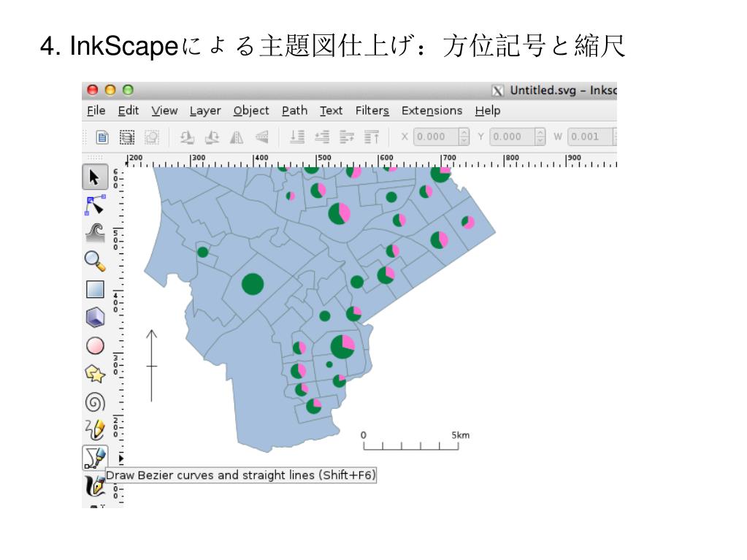Select the Rectangle tool

[95, 289]
